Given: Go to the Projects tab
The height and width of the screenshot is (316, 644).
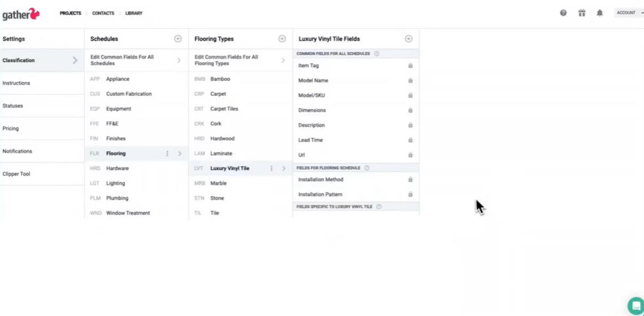Looking at the screenshot, I should pyautogui.click(x=70, y=13).
